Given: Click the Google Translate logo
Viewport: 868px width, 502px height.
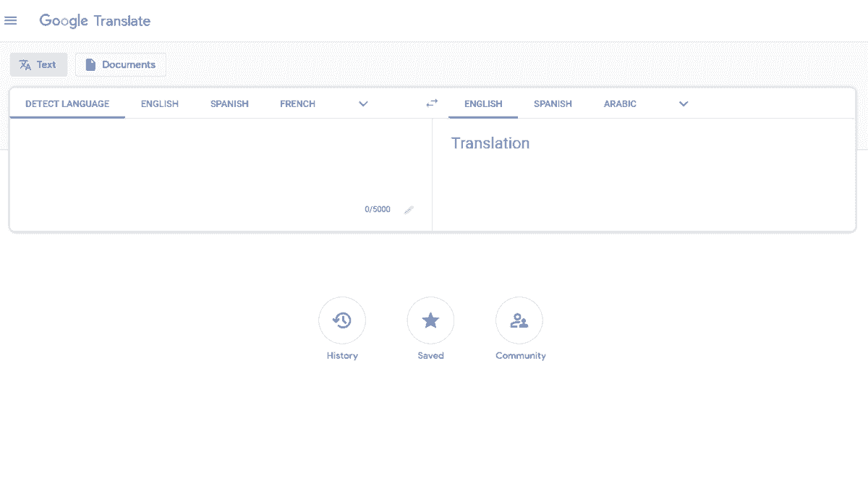Looking at the screenshot, I should 95,21.
